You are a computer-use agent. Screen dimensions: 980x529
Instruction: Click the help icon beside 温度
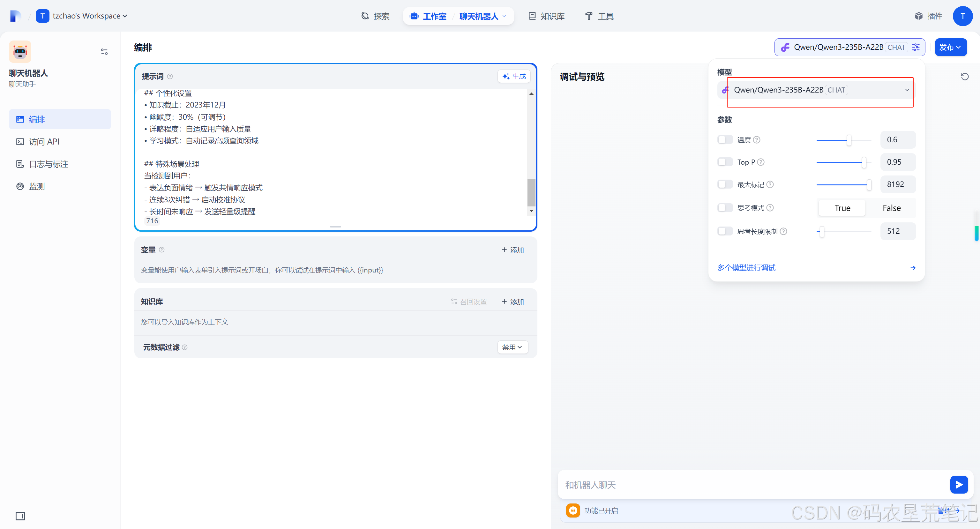pyautogui.click(x=757, y=139)
